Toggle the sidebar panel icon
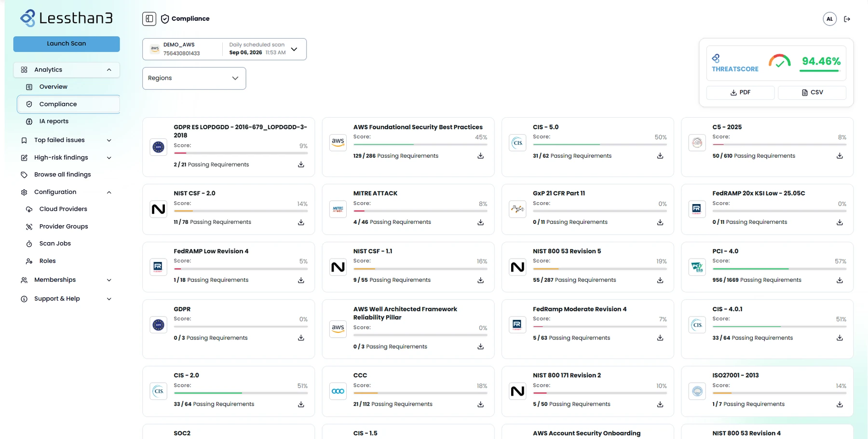This screenshot has height=439, width=868. [149, 19]
